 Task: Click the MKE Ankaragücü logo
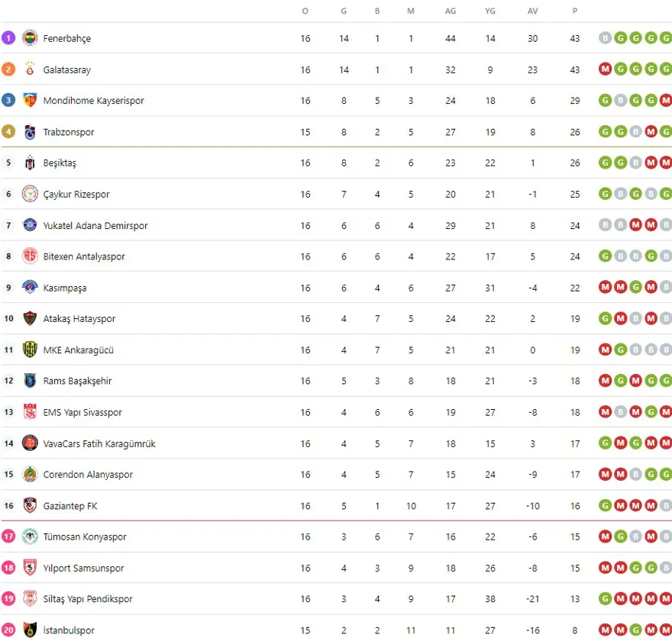30,350
